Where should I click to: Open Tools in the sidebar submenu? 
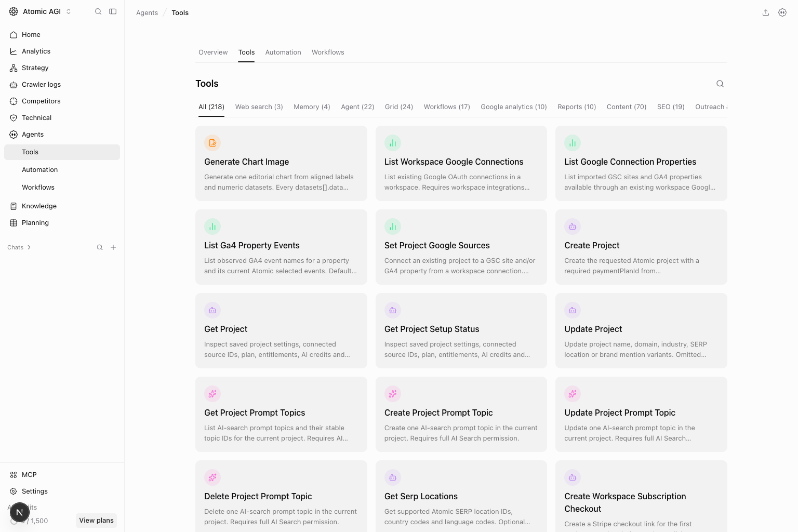click(62, 152)
